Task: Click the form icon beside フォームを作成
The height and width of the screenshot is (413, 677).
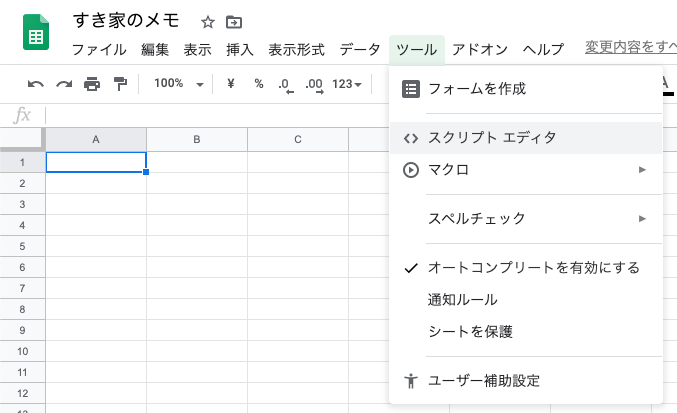Action: [x=411, y=89]
